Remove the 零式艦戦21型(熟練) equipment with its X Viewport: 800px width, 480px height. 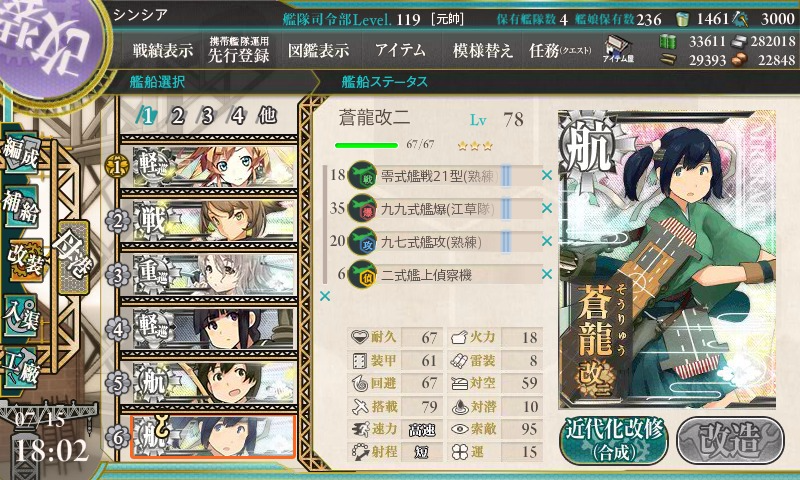click(x=547, y=175)
